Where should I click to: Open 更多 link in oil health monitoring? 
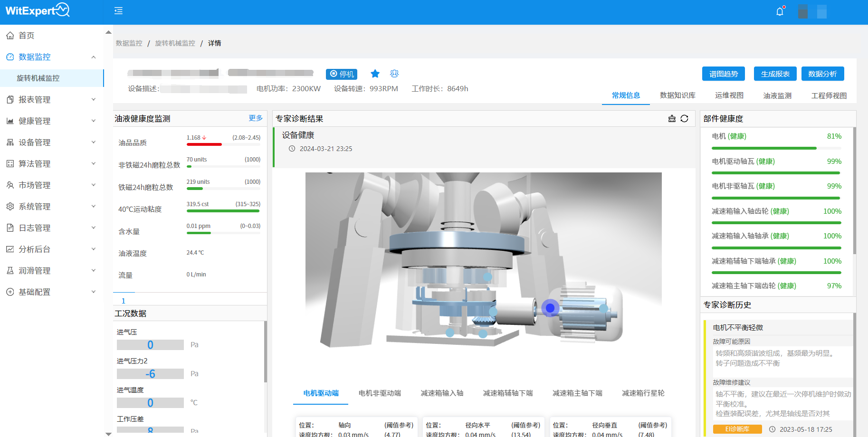[256, 118]
